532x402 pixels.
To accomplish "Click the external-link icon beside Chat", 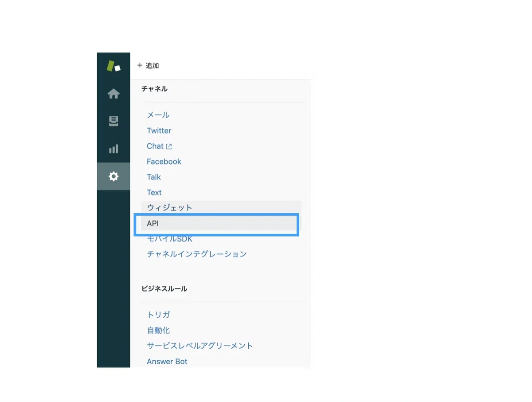I will click(x=169, y=146).
